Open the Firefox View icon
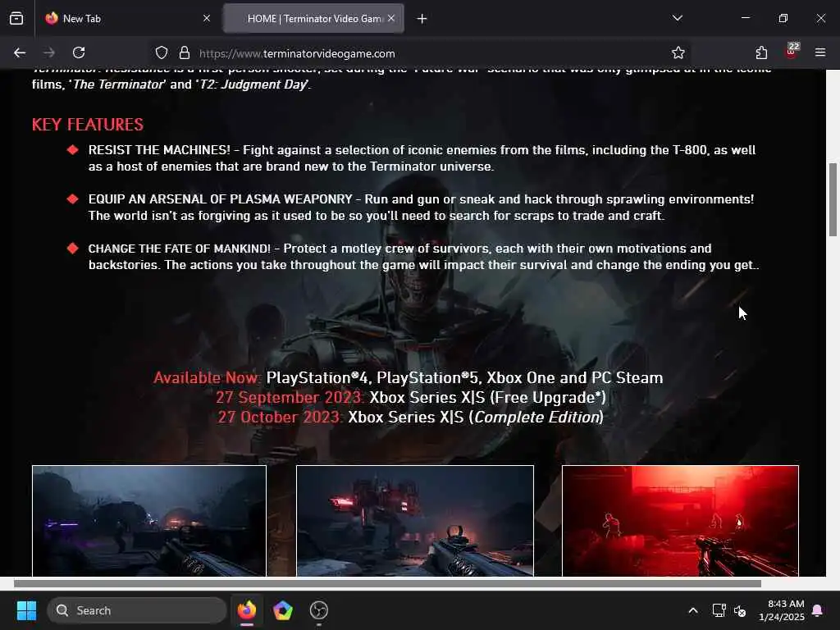 click(x=16, y=19)
